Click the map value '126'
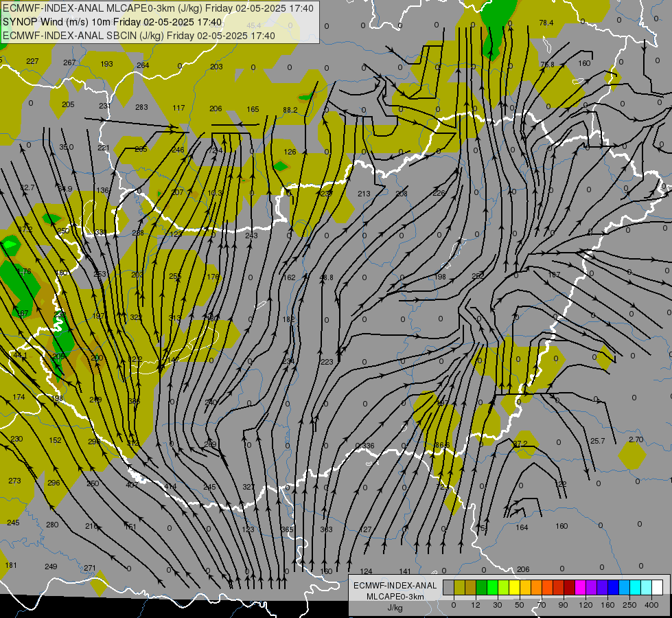 [290, 152]
